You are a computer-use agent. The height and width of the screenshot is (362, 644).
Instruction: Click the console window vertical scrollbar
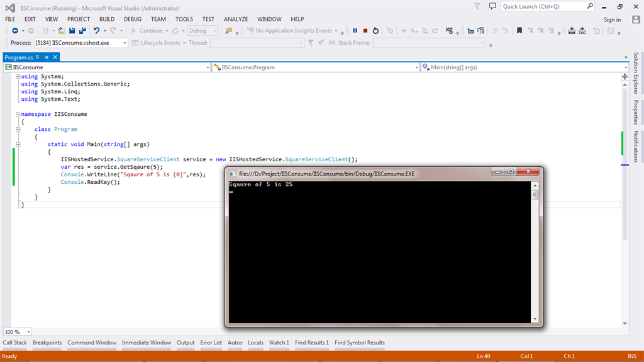535,252
